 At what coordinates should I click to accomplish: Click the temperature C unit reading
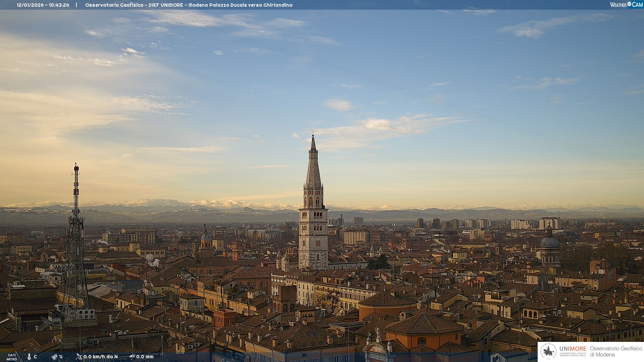35,357
